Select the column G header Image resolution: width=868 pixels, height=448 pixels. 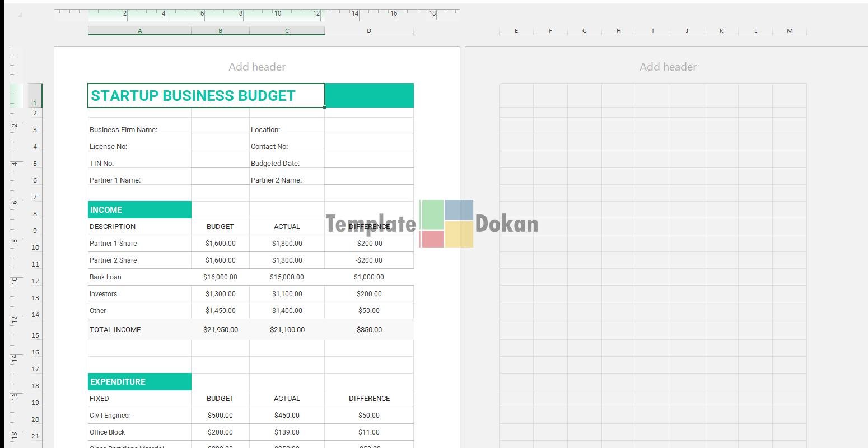(584, 31)
